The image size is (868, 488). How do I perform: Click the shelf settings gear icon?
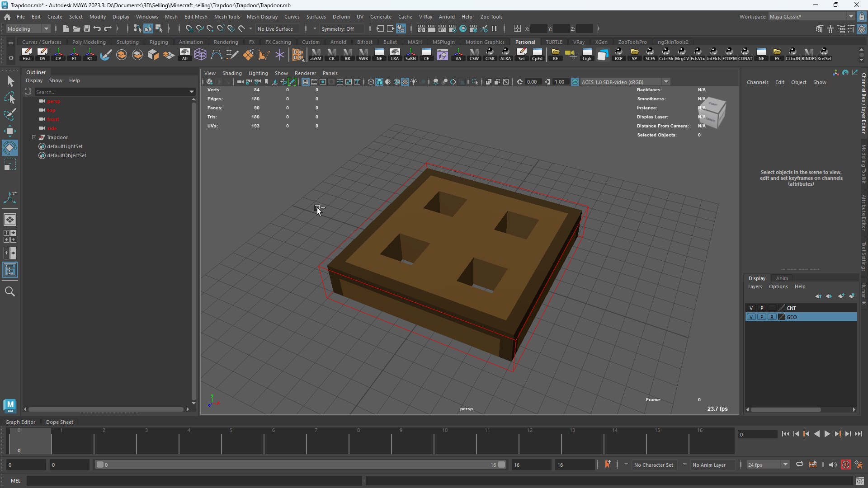11,58
